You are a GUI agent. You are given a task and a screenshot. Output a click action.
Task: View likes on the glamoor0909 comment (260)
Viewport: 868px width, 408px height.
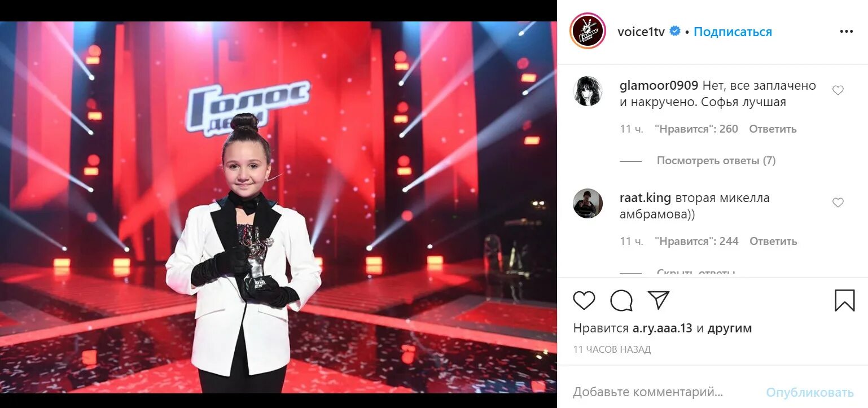coord(696,129)
